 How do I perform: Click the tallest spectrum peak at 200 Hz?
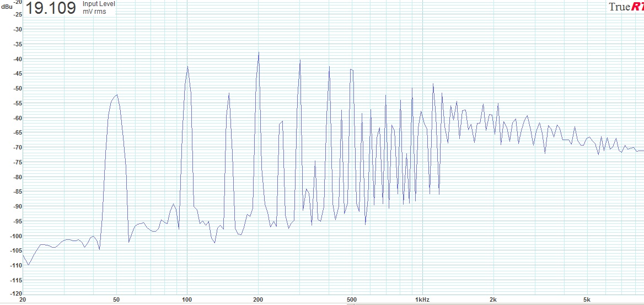[x=259, y=53]
